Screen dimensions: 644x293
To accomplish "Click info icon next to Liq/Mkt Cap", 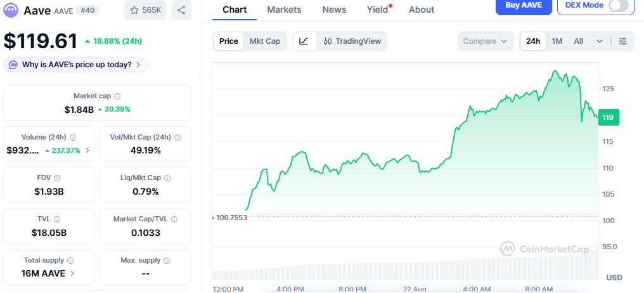I will click(167, 178).
